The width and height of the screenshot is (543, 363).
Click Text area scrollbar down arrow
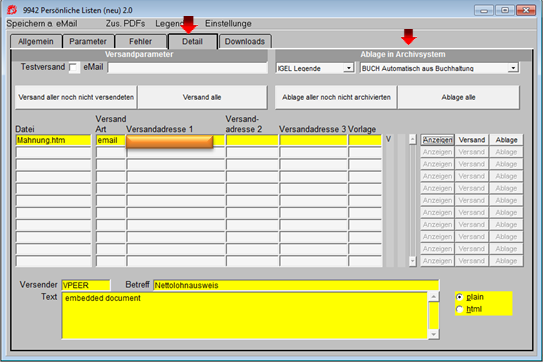click(434, 334)
